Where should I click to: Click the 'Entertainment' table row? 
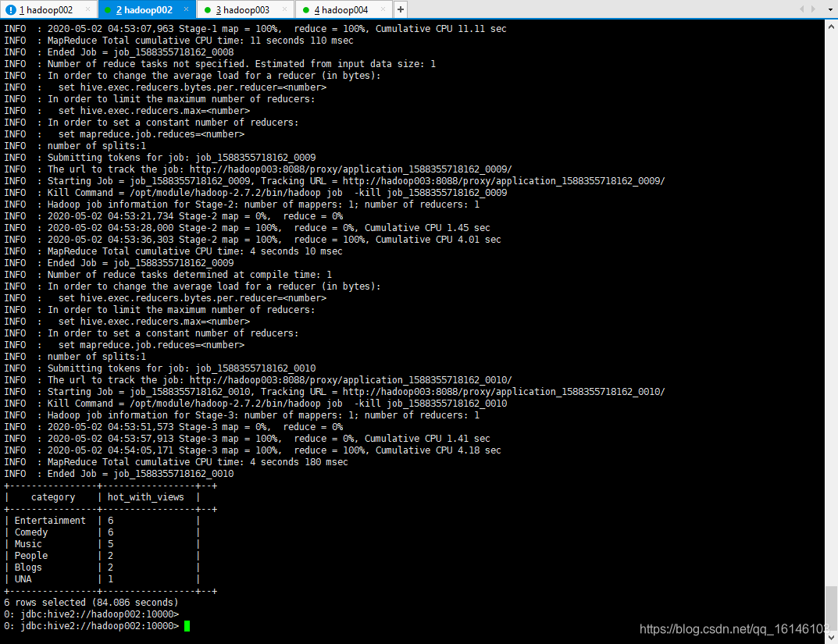point(102,521)
